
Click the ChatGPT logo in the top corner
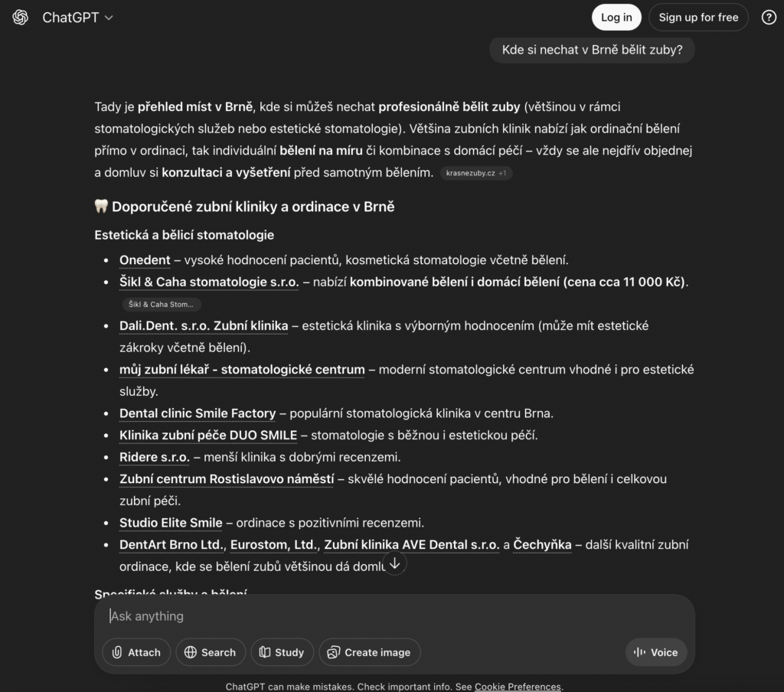[20, 17]
